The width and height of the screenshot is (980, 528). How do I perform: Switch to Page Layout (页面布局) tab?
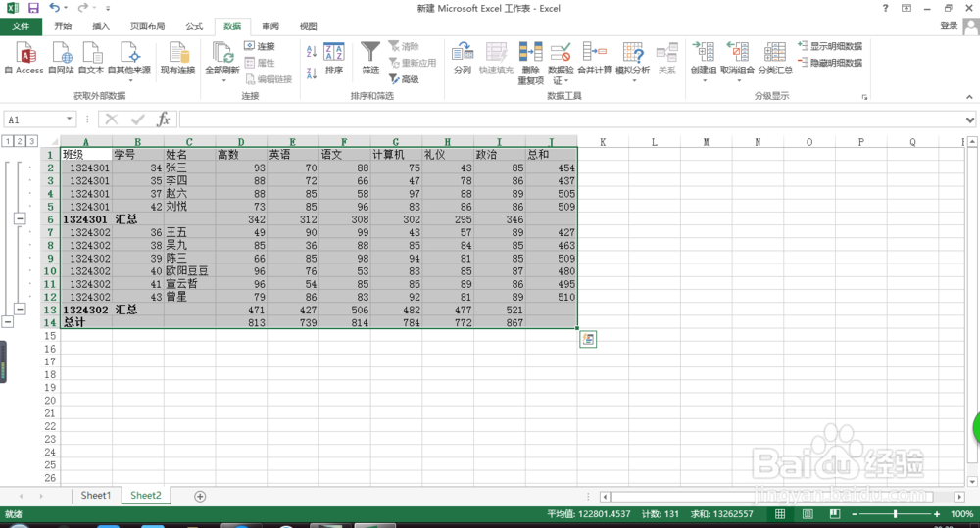[x=148, y=26]
